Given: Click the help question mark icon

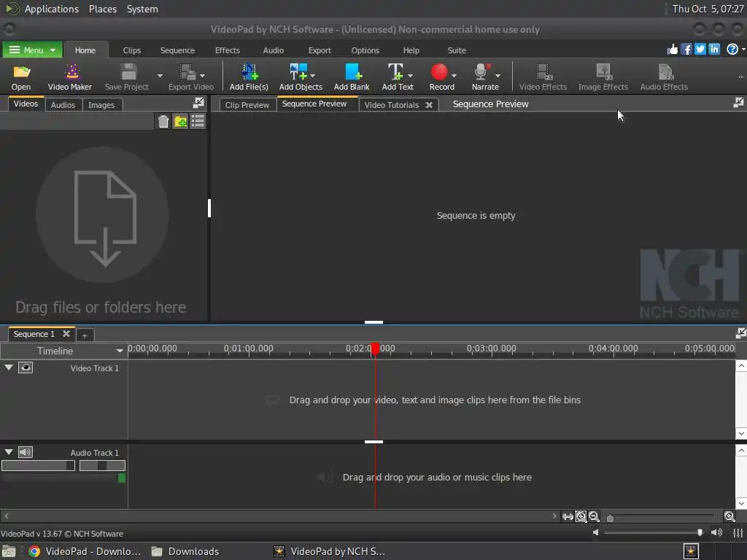Looking at the screenshot, I should [x=732, y=49].
